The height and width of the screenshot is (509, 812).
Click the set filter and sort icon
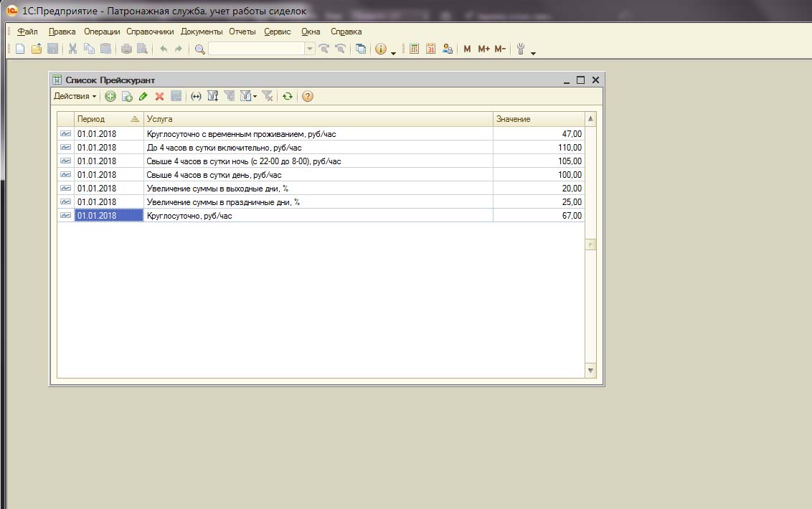click(212, 96)
